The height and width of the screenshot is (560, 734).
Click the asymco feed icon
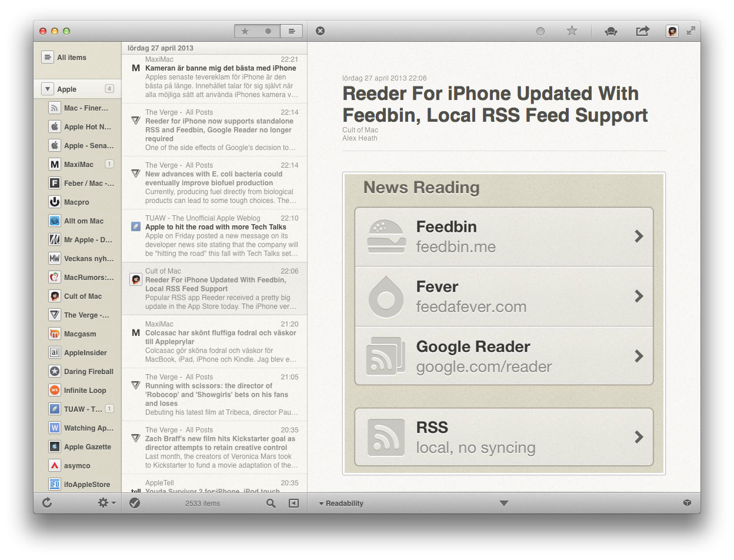pyautogui.click(x=55, y=466)
